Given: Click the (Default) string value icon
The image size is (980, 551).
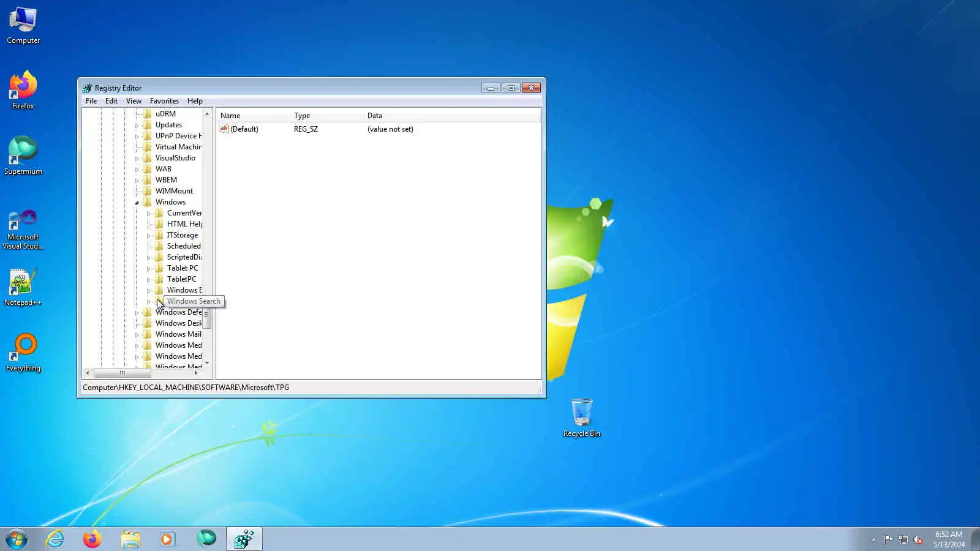Looking at the screenshot, I should [x=224, y=129].
